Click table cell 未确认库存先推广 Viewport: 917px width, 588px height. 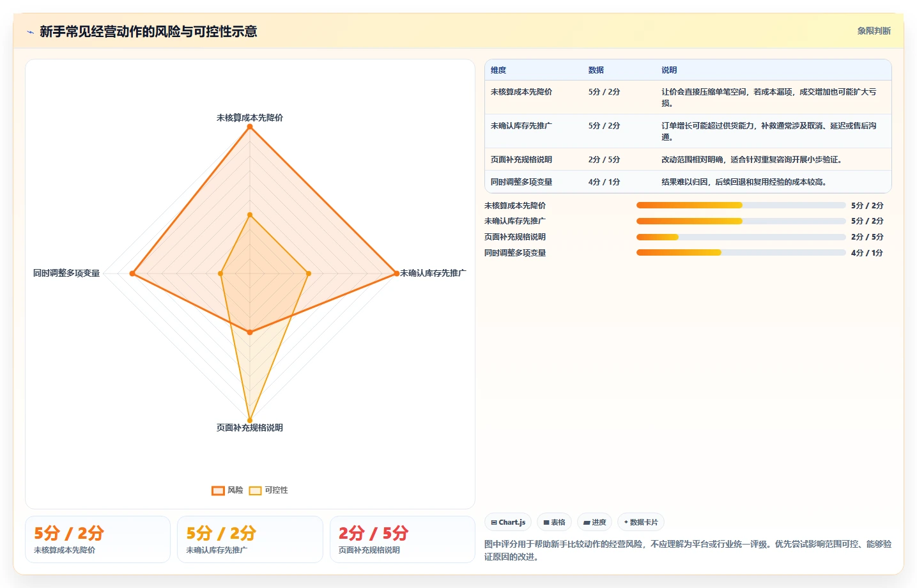[x=521, y=126]
